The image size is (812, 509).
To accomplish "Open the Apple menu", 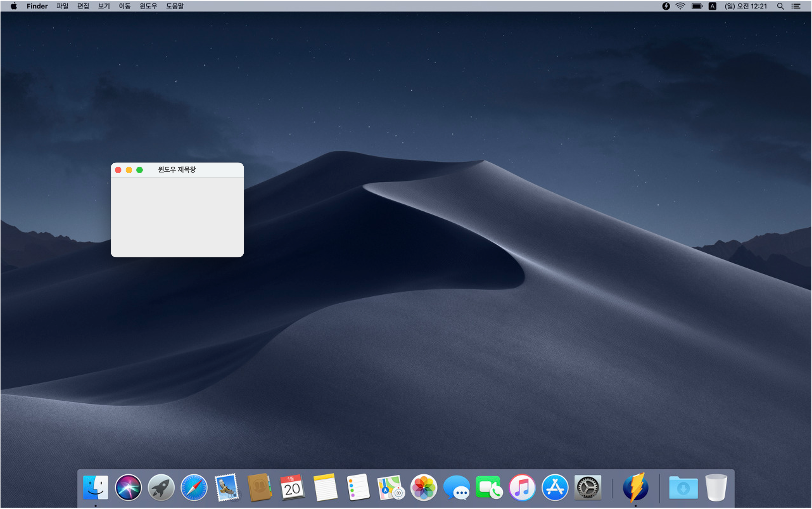I will 14,6.
